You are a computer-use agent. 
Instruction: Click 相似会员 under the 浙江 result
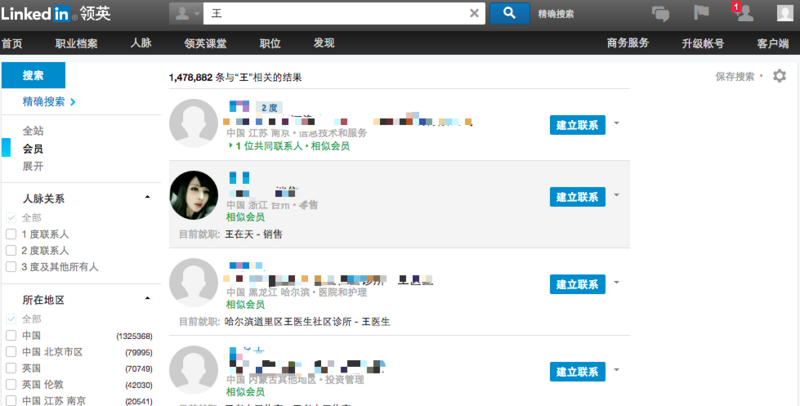245,217
